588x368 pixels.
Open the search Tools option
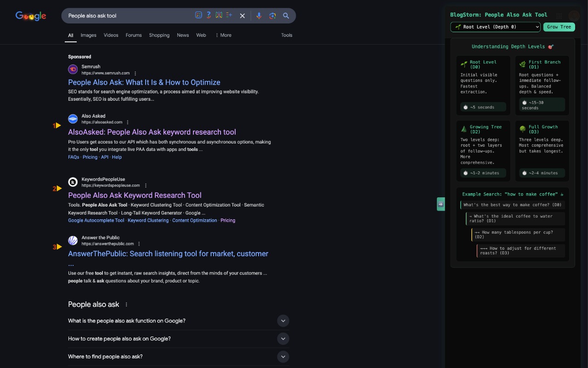click(287, 35)
